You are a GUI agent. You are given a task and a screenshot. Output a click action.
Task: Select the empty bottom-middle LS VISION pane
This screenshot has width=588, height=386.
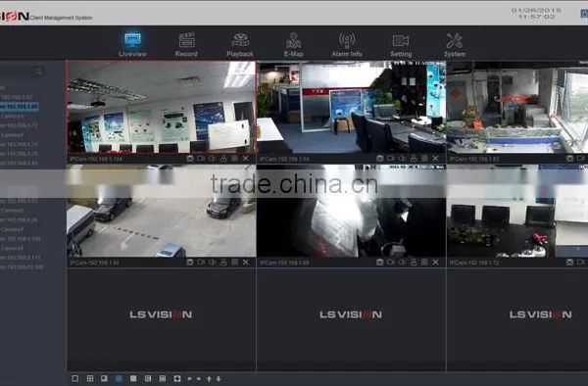click(x=351, y=319)
